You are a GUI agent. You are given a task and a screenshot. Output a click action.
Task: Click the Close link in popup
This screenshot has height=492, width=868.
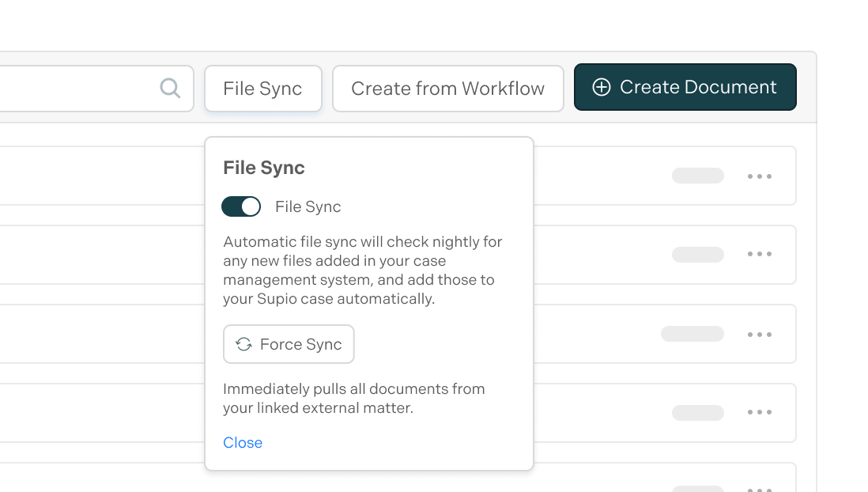coord(243,443)
